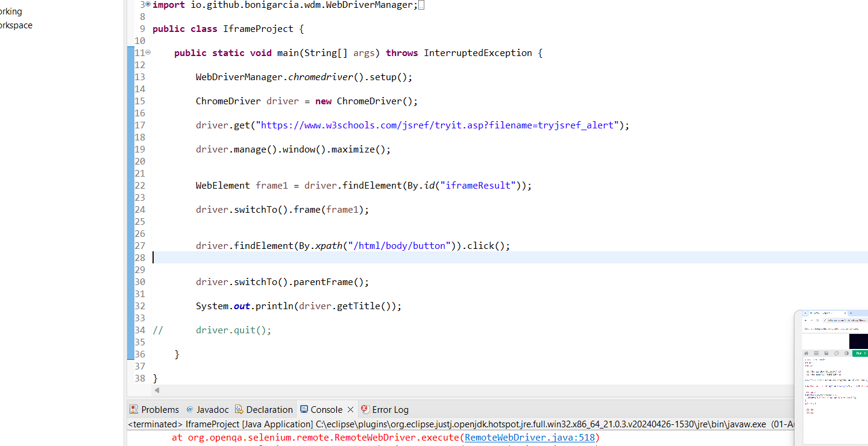Click the Javadoc @ icon

tap(190, 409)
